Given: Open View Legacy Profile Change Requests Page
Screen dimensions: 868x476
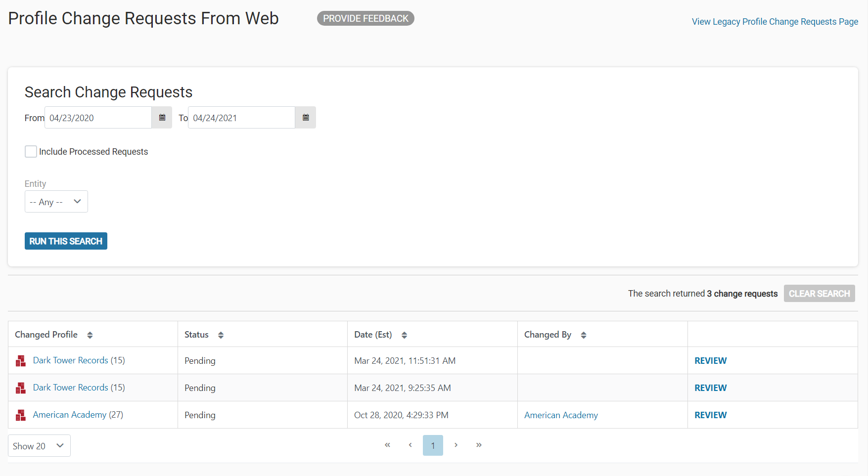Looking at the screenshot, I should pyautogui.click(x=775, y=22).
